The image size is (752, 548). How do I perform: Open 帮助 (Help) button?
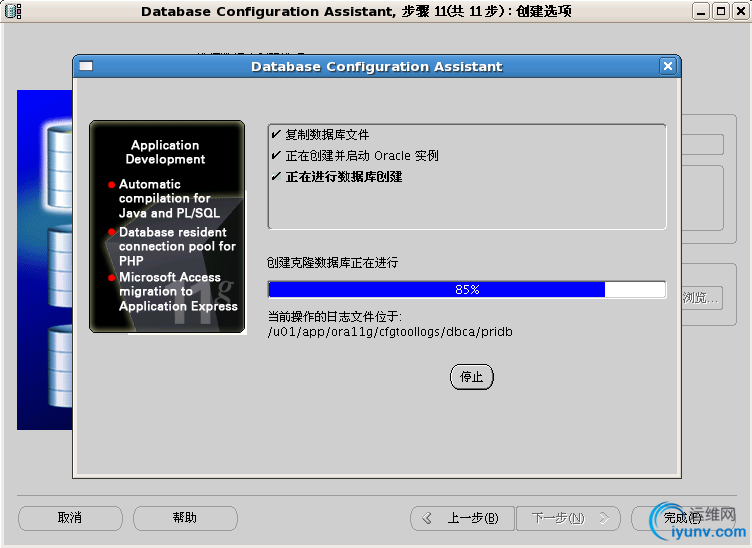(x=185, y=518)
